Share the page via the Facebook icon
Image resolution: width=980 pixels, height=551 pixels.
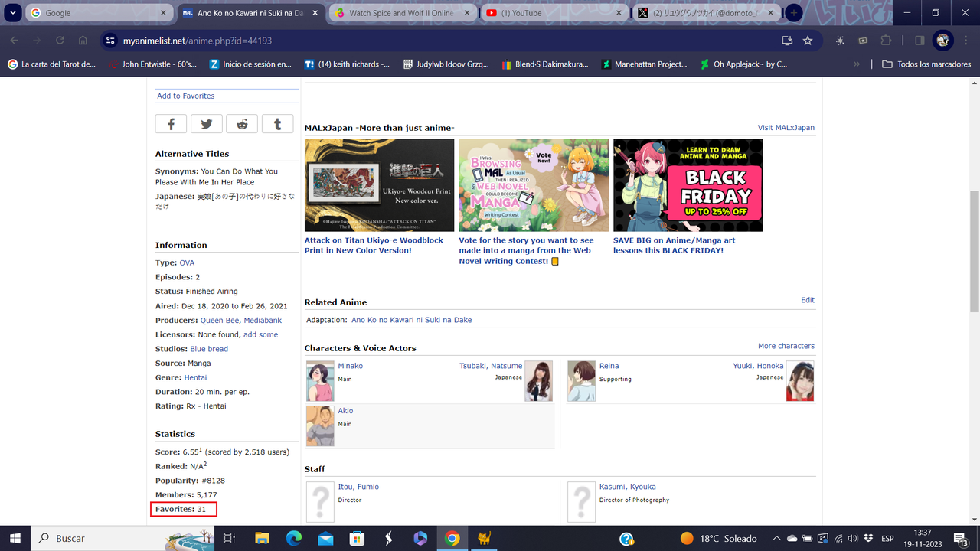(x=171, y=123)
